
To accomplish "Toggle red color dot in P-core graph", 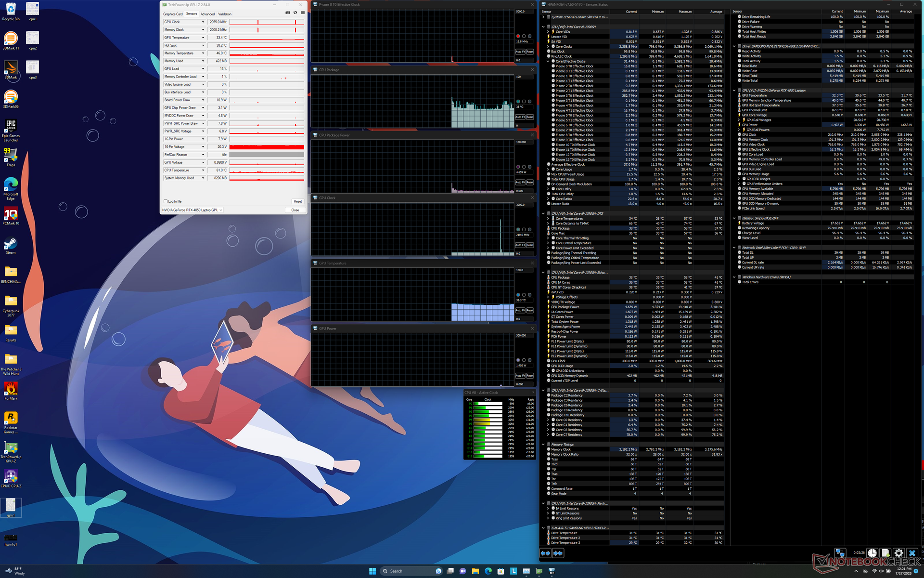I will tap(518, 36).
